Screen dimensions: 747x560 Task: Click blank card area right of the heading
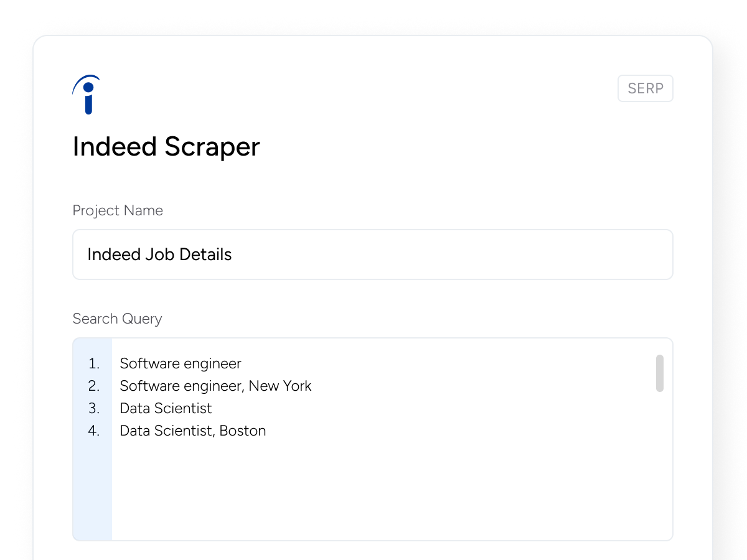coord(467,147)
